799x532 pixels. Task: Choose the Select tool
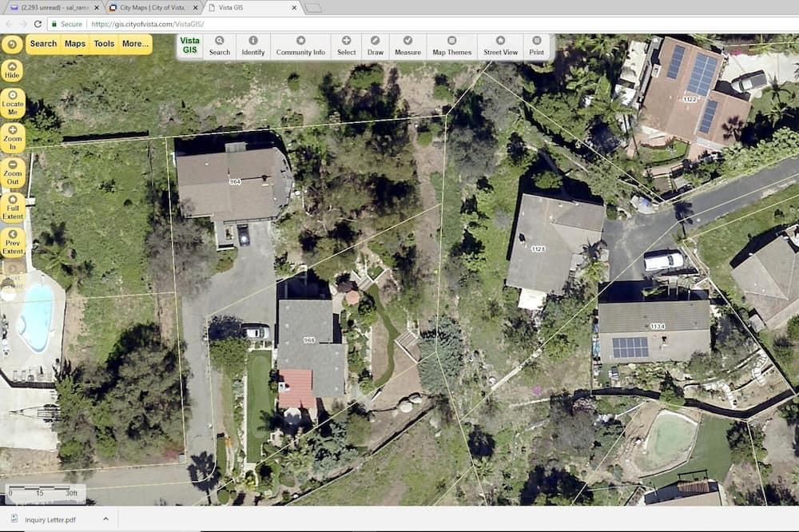[x=346, y=46]
